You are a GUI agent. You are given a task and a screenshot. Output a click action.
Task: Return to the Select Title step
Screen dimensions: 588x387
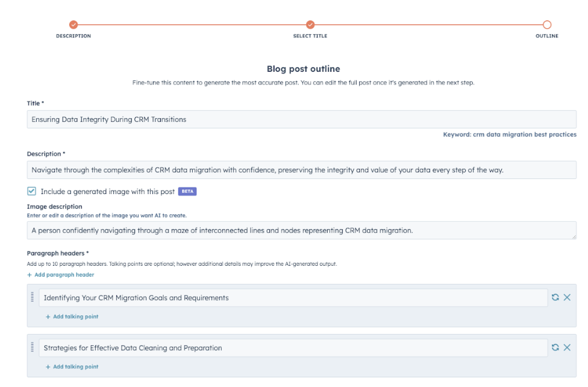tap(310, 25)
